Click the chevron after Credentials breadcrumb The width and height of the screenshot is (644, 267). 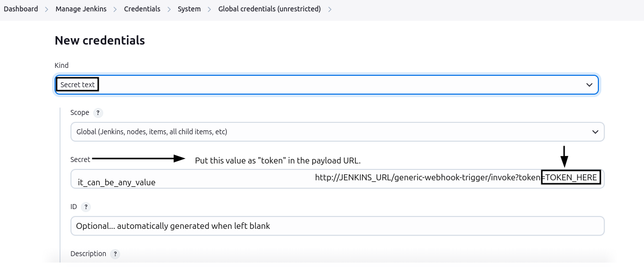169,9
